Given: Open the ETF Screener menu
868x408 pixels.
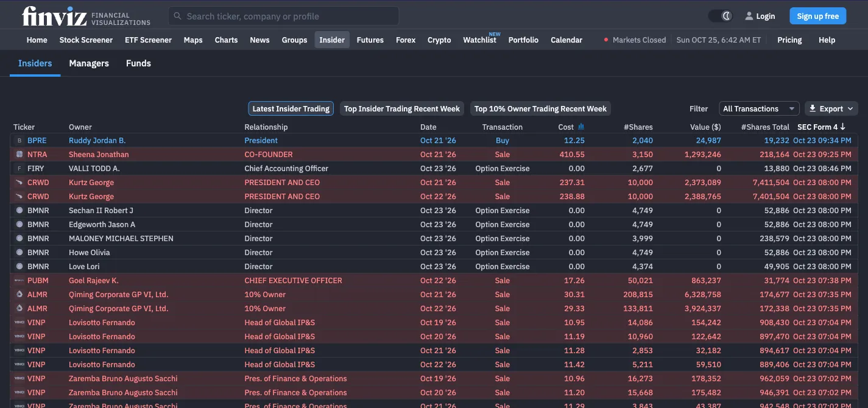Looking at the screenshot, I should click(148, 40).
